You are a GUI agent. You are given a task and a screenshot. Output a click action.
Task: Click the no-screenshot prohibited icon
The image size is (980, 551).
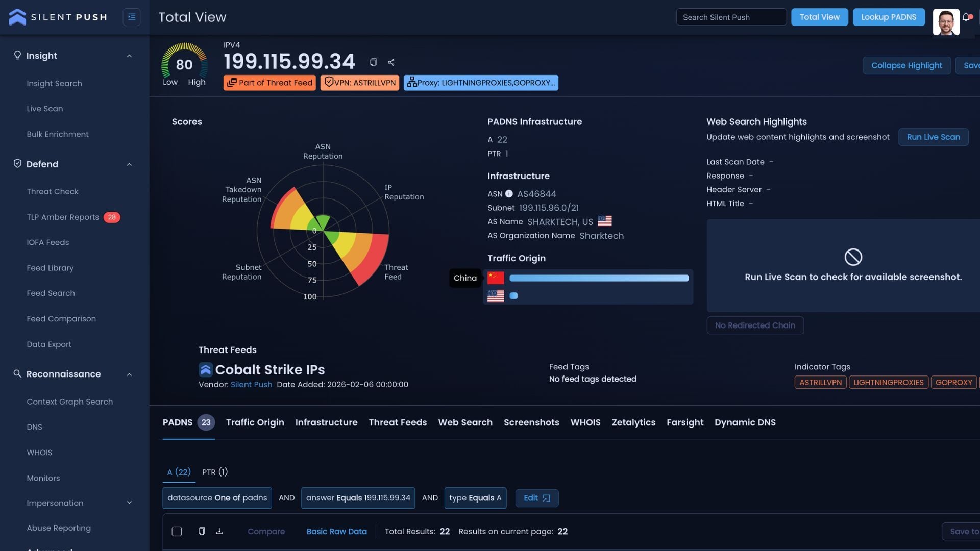tap(853, 257)
